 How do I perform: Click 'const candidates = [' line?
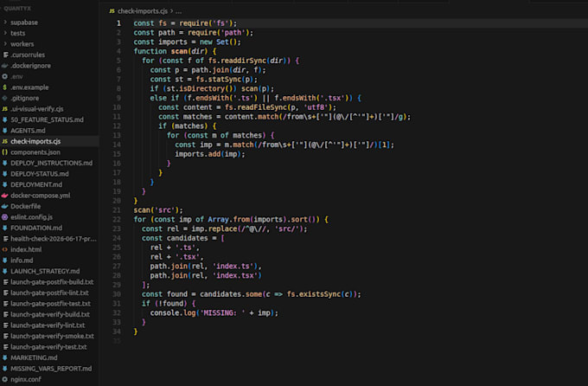coord(183,238)
